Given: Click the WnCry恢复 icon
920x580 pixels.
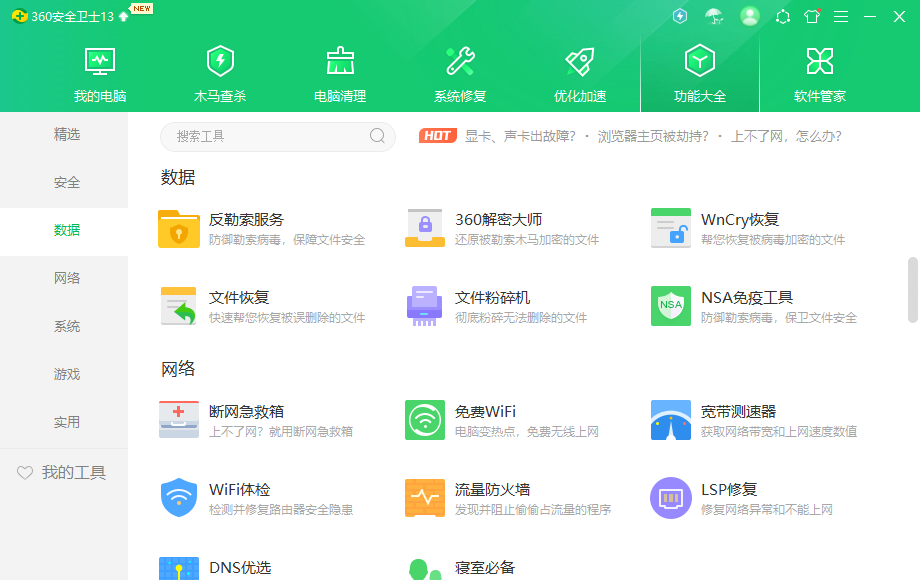Looking at the screenshot, I should point(671,228).
